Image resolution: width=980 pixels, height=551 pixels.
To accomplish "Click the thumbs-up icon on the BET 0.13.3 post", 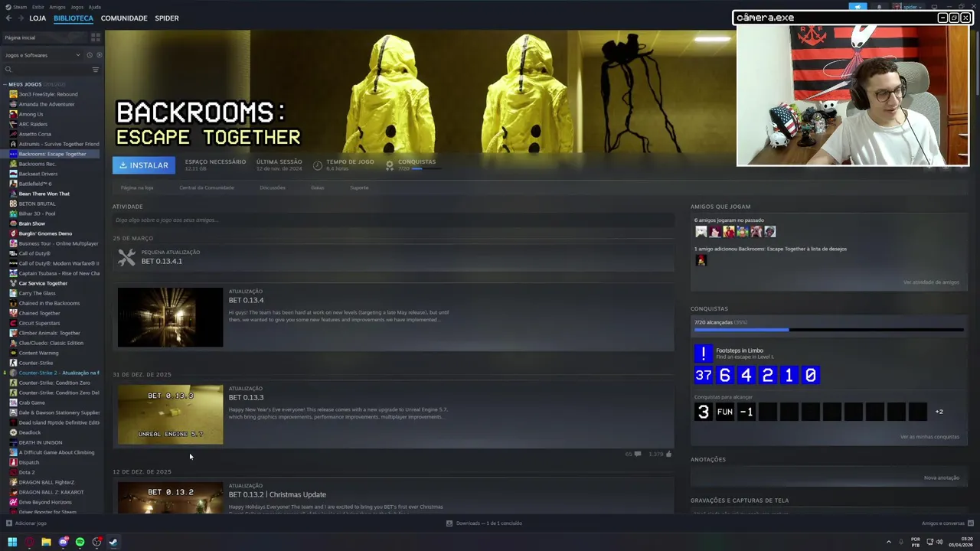I will click(x=668, y=454).
